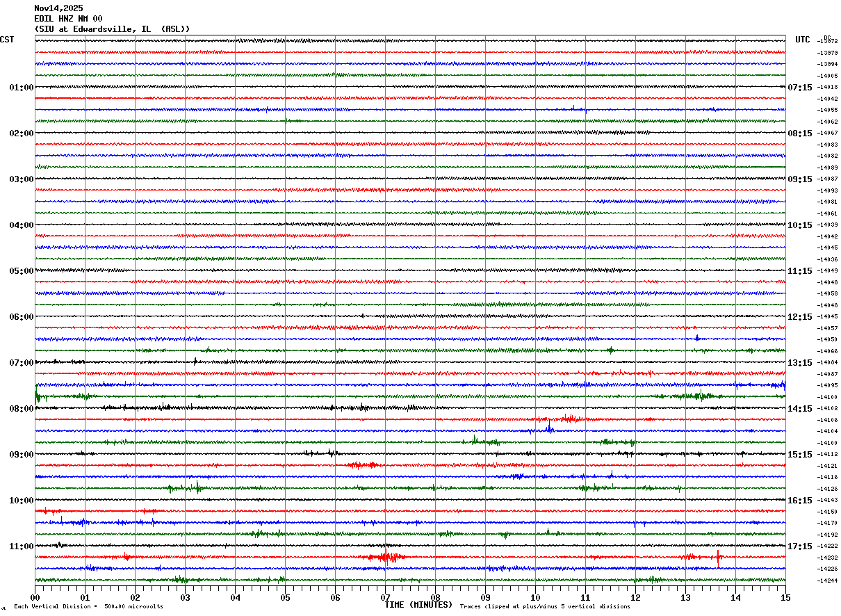Click the "17:15" UTC time label
841x616 pixels.
point(800,546)
